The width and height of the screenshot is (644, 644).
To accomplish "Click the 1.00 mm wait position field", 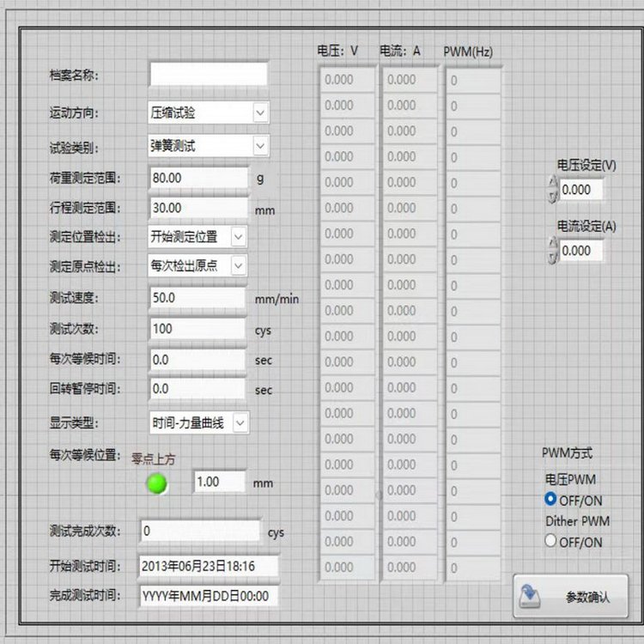I will tap(220, 482).
